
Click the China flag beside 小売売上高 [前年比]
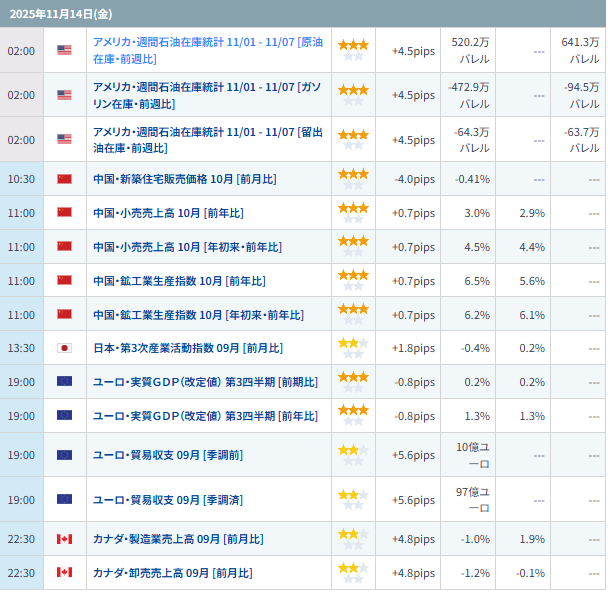pyautogui.click(x=65, y=213)
